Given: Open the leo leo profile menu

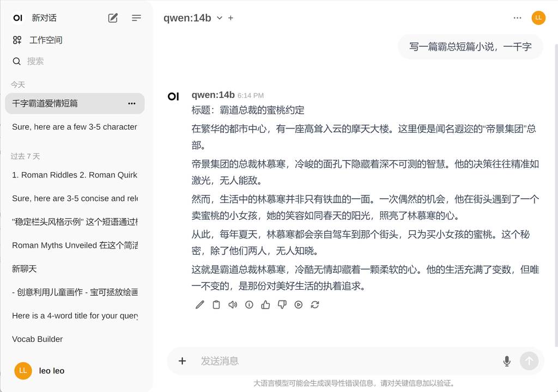Looking at the screenshot, I should pos(52,371).
